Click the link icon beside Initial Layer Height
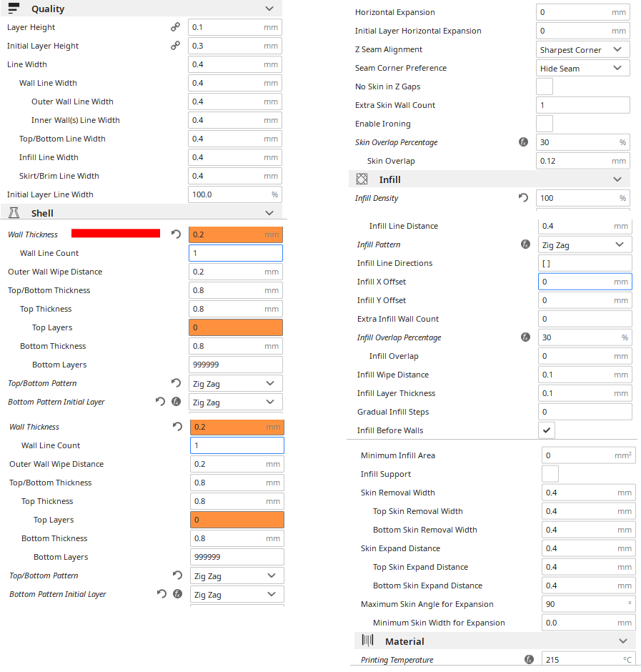The image size is (641, 672). click(x=175, y=46)
